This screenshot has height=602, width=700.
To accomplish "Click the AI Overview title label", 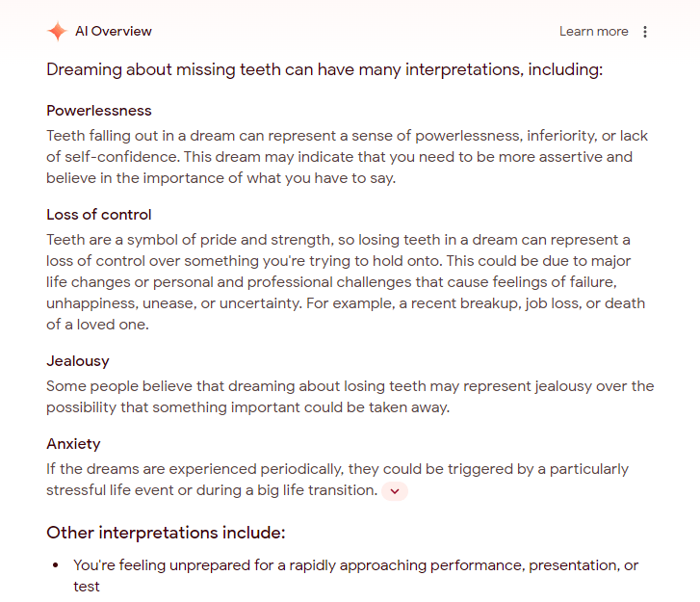I will click(114, 32).
